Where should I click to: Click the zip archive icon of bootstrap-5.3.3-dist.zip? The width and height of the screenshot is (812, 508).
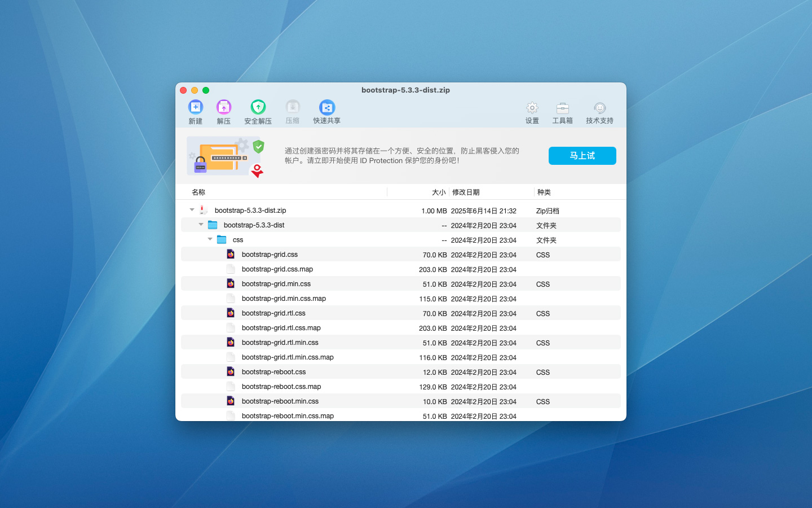coord(203,210)
